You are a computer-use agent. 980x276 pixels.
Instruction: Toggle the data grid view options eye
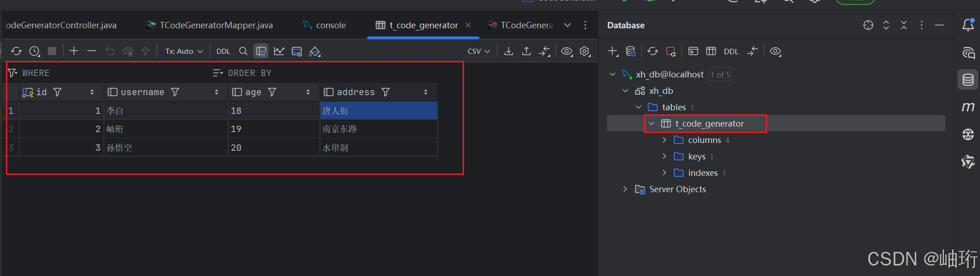point(567,51)
